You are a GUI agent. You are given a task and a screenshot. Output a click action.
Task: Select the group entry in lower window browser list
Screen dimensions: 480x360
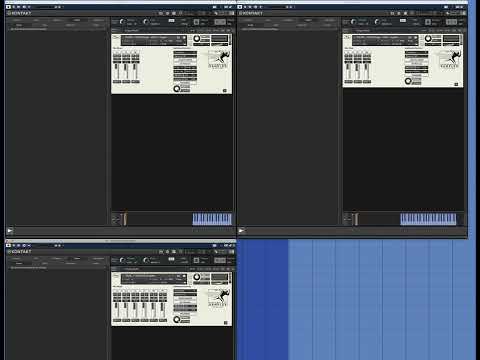tap(28, 268)
